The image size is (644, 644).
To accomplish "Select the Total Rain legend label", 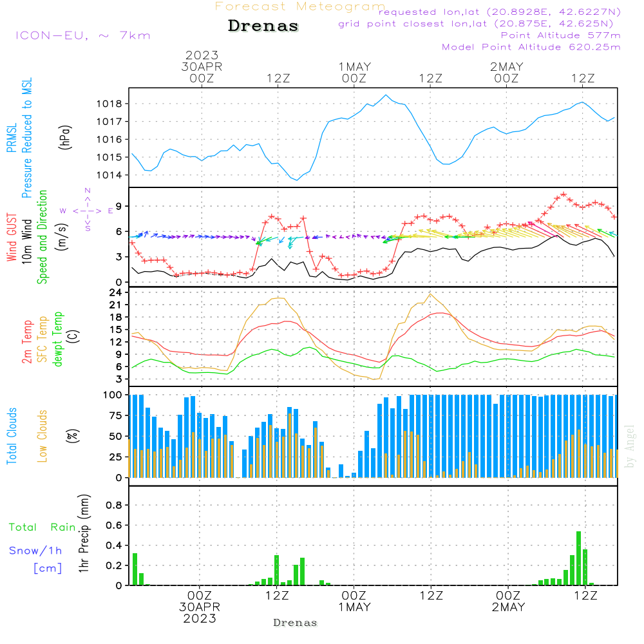I will [42, 527].
